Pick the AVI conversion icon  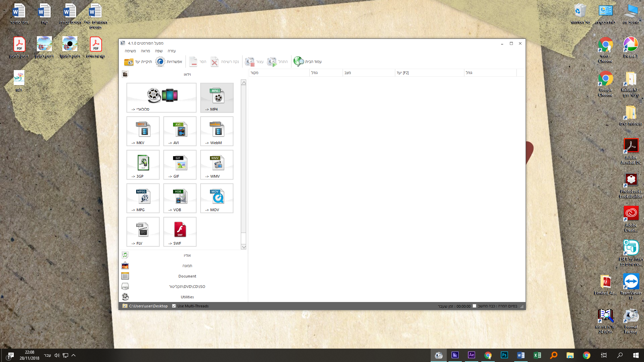pos(180,131)
